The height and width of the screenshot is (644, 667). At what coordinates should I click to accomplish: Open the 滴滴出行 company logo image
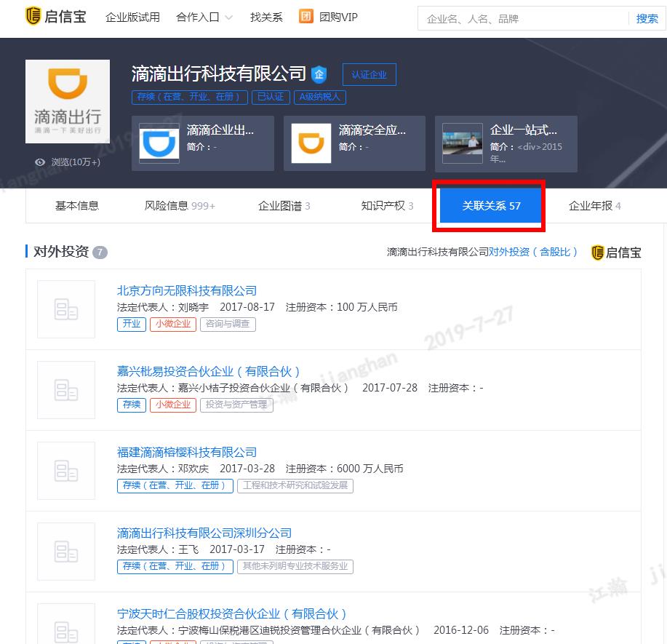point(68,102)
